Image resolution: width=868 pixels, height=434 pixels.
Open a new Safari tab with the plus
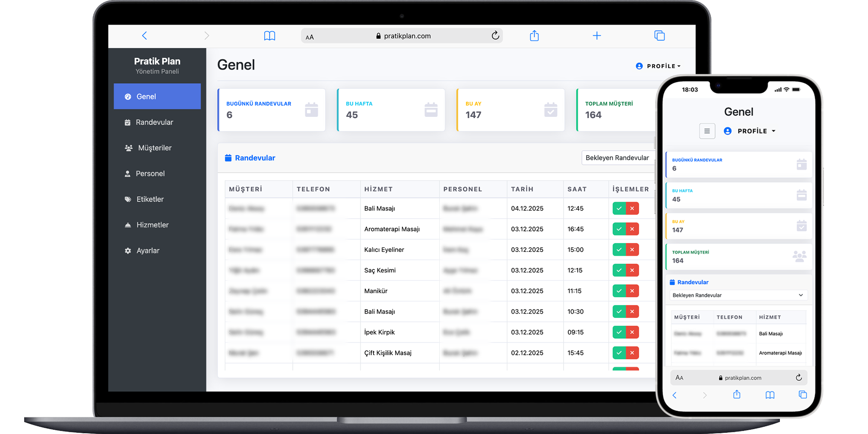597,35
